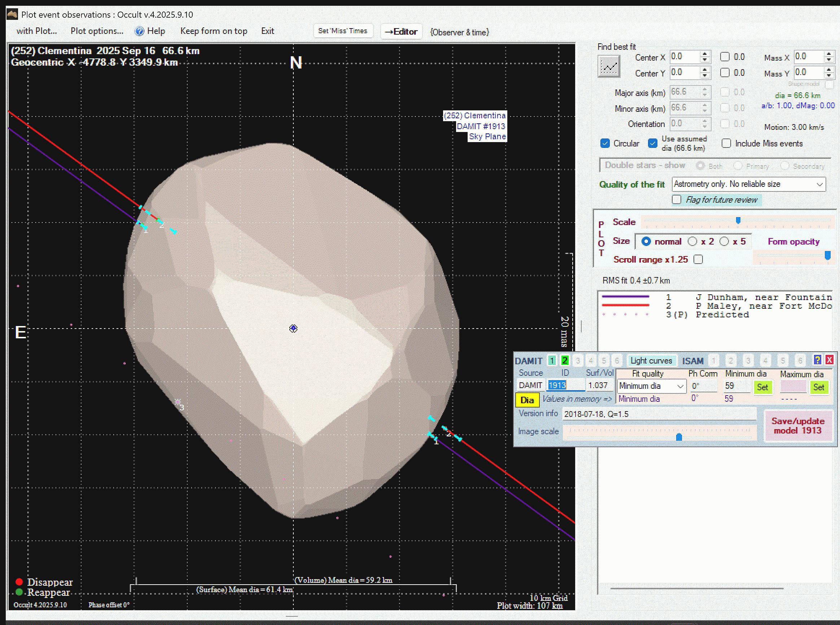Image resolution: width=840 pixels, height=625 pixels.
Task: Increase Center X with up spinner arrow
Action: [x=704, y=54]
